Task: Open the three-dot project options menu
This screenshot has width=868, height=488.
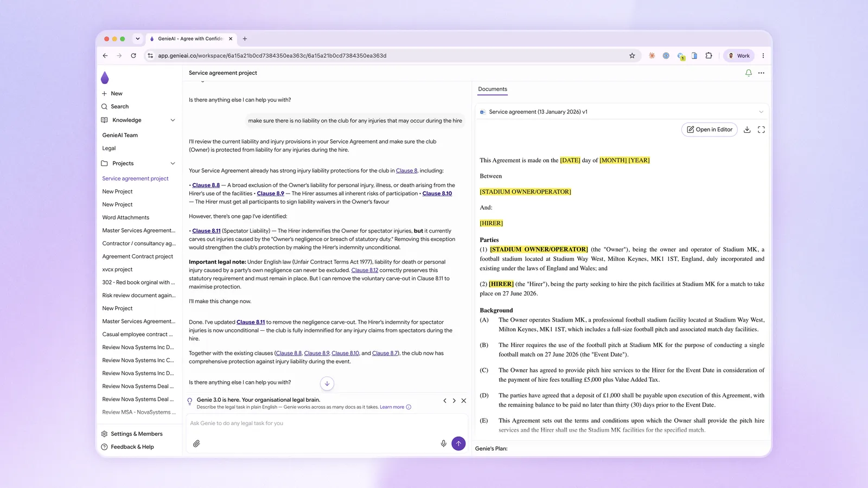Action: click(x=761, y=73)
